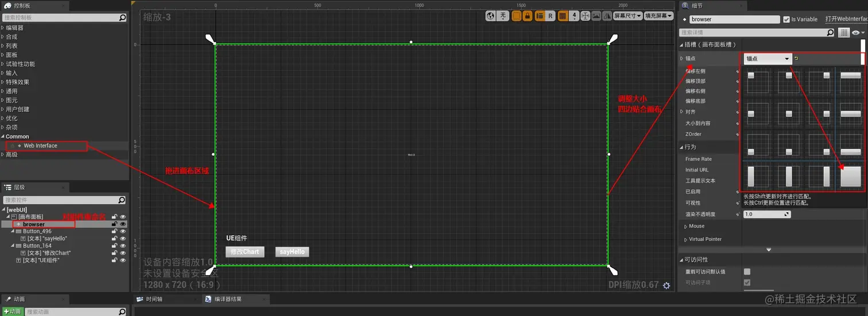The width and height of the screenshot is (868, 316).
Task: Open the 屏幕尺寸 screen size dropdown
Action: tap(627, 16)
